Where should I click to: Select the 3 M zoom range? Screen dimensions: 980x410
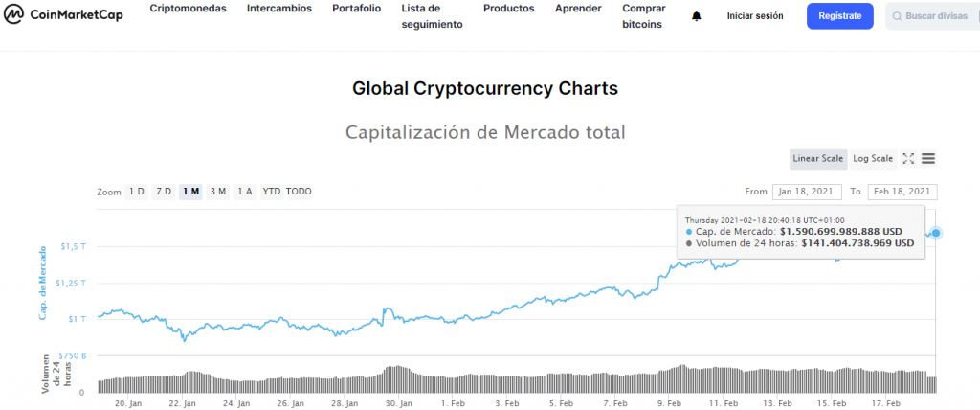pyautogui.click(x=217, y=192)
